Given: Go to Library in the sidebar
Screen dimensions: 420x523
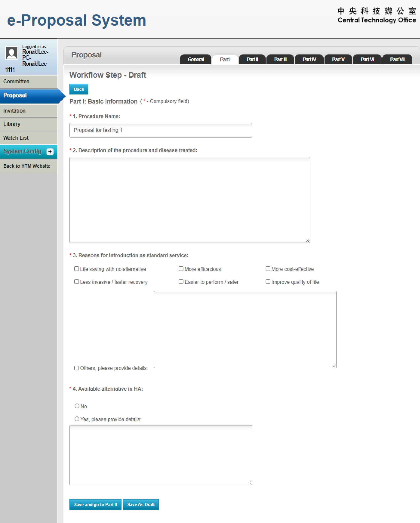Looking at the screenshot, I should pos(29,124).
